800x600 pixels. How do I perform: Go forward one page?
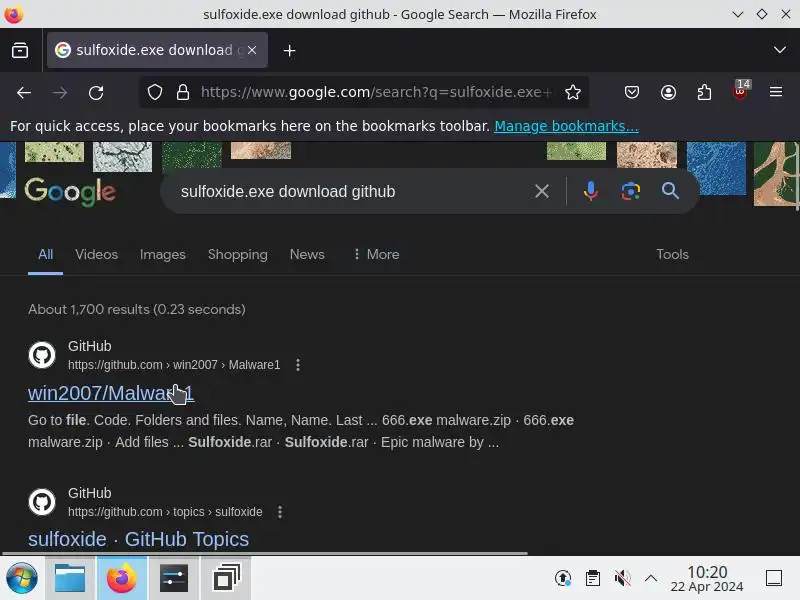tap(60, 92)
